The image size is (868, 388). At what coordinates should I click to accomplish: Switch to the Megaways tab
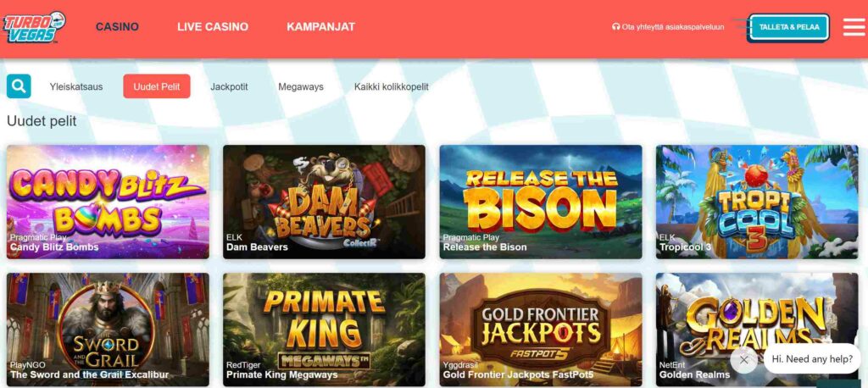301,87
